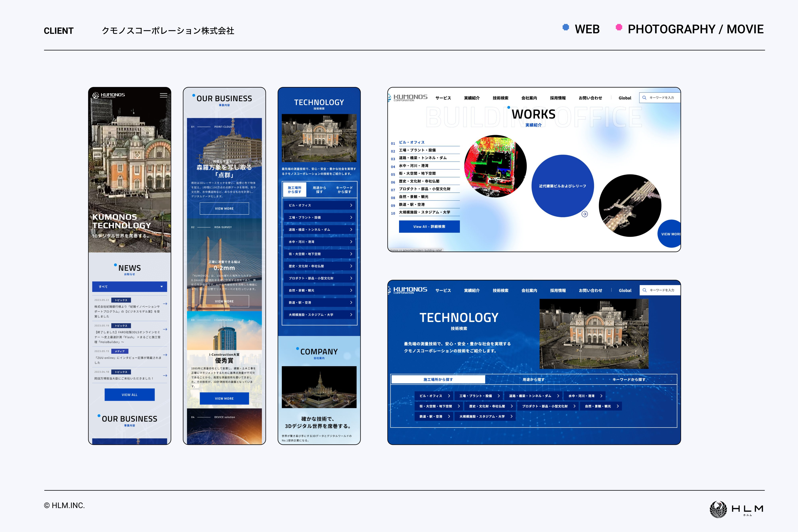Click the キーワードを入力 search input field
The height and width of the screenshot is (532, 798).
(662, 97)
